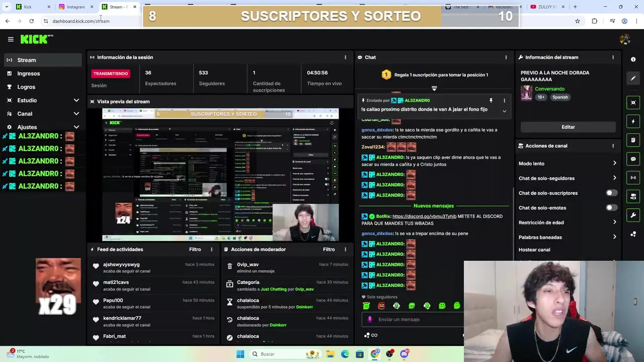Open Windows Start menu
This screenshot has width=644, height=362.
point(240,354)
